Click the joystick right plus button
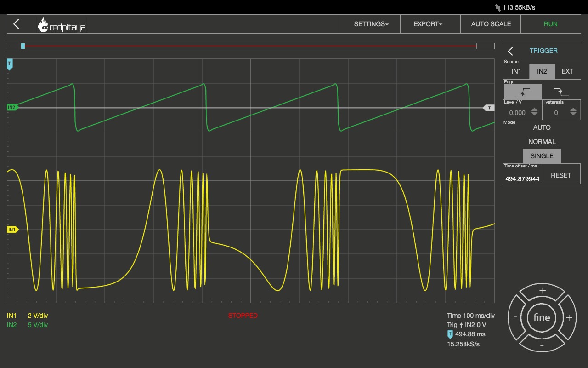Image resolution: width=588 pixels, height=368 pixels. [569, 317]
